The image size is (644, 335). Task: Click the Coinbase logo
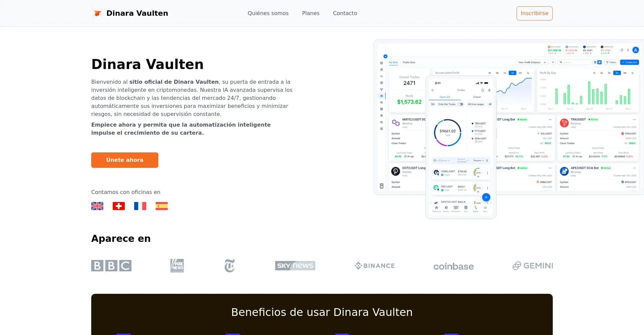pos(453,266)
